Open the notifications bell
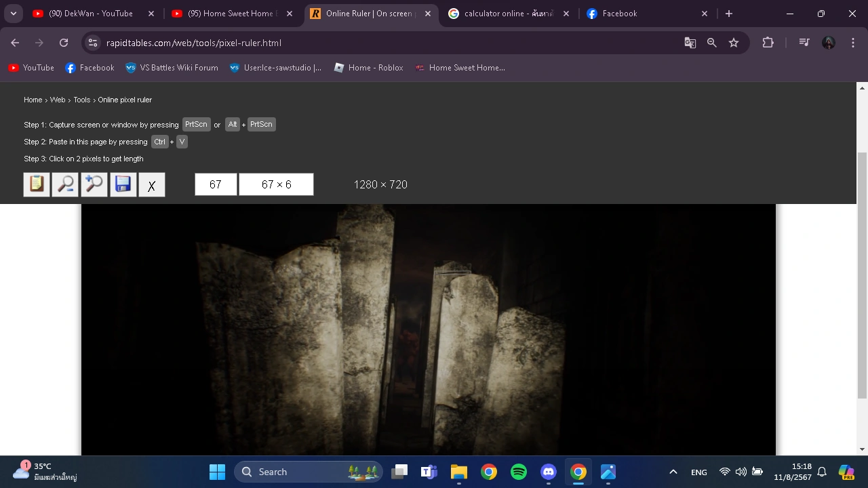 pos(822,472)
